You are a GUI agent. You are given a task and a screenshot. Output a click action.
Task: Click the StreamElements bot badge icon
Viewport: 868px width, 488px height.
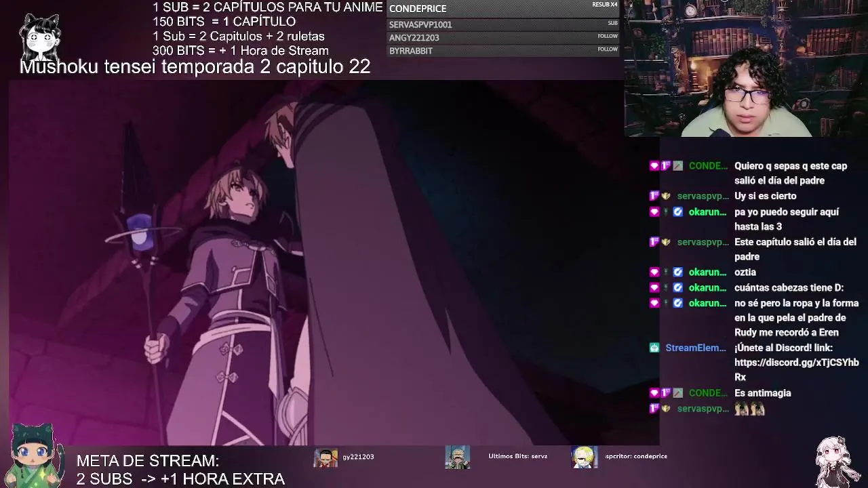pos(654,348)
